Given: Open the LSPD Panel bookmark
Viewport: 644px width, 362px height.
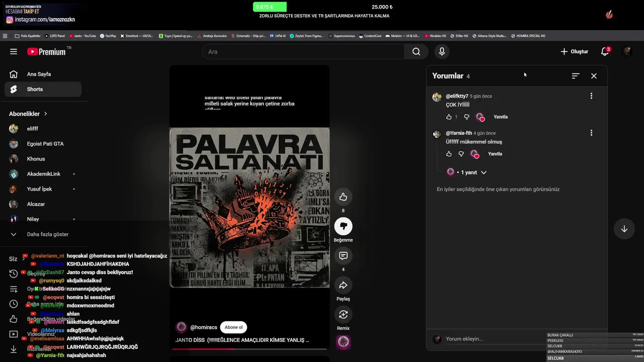Looking at the screenshot, I should click(x=55, y=36).
